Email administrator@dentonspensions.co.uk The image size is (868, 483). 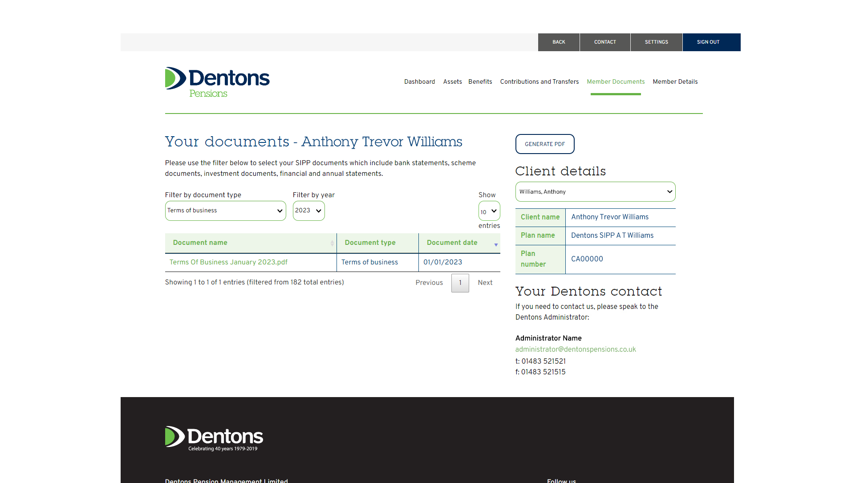[576, 349]
